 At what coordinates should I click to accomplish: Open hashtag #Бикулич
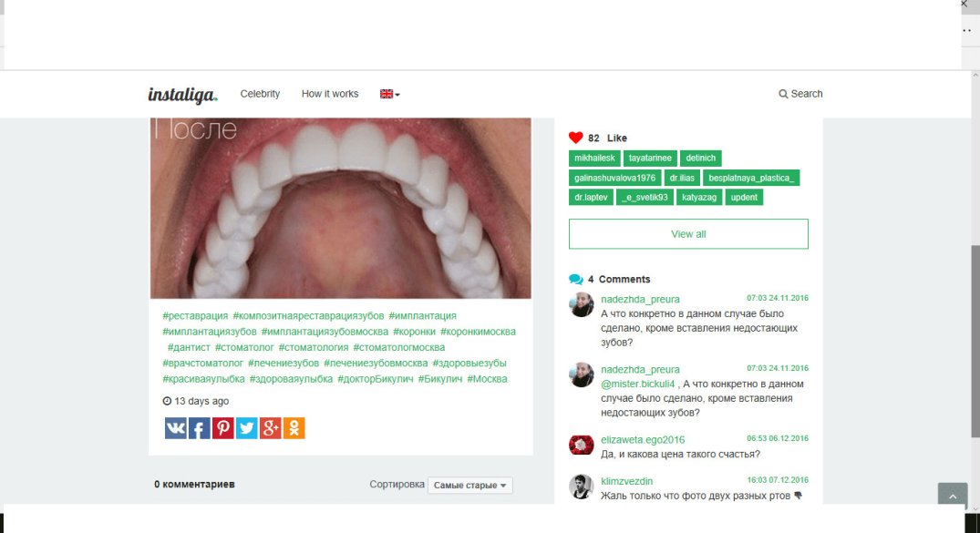click(x=440, y=379)
